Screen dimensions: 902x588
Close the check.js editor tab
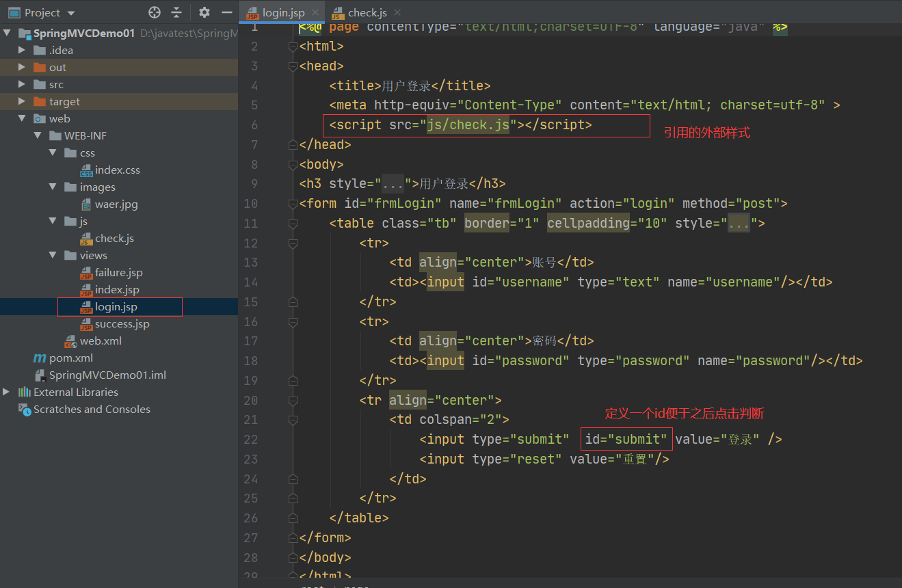pyautogui.click(x=398, y=12)
